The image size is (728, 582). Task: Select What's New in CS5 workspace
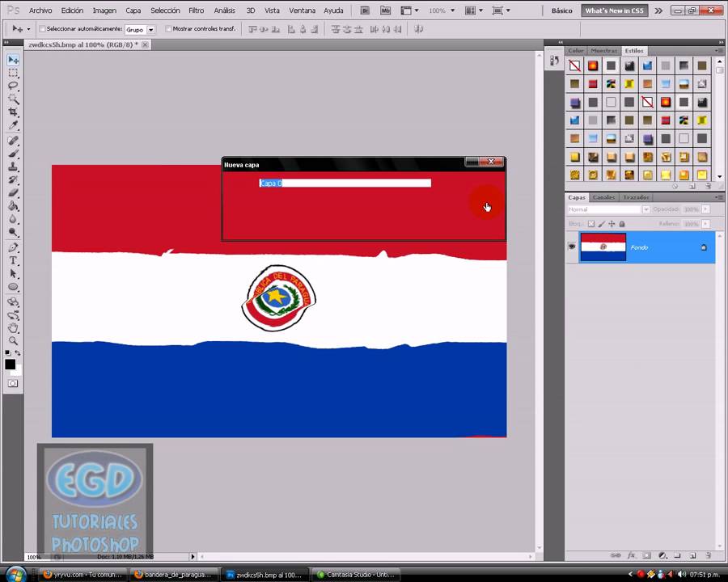click(614, 11)
